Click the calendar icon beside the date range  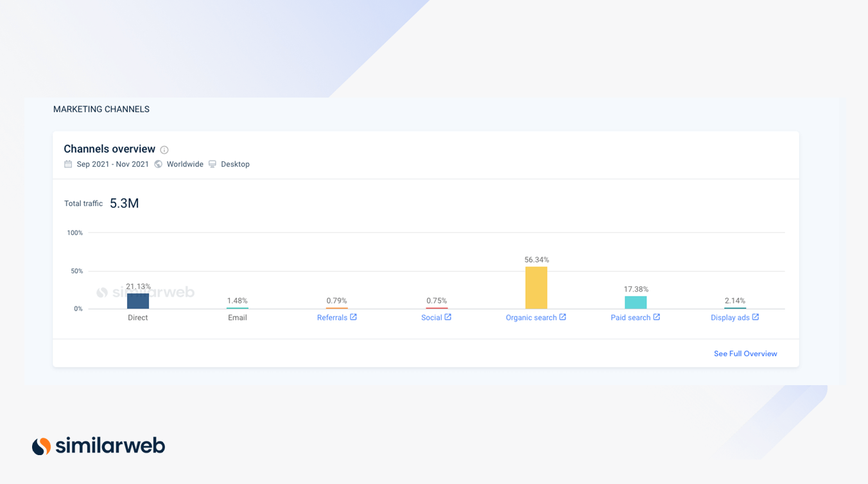coord(67,164)
